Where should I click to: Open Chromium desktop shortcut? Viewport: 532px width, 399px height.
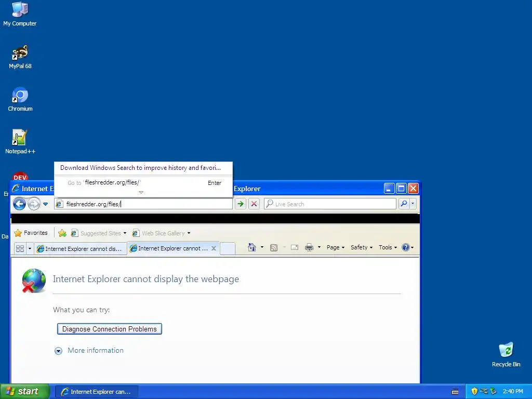click(x=20, y=99)
